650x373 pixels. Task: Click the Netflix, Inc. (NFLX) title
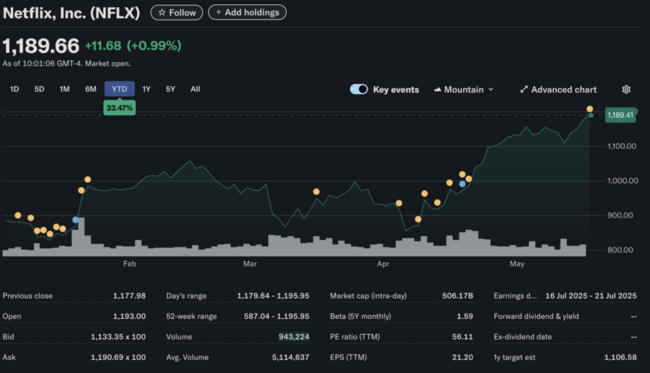71,13
